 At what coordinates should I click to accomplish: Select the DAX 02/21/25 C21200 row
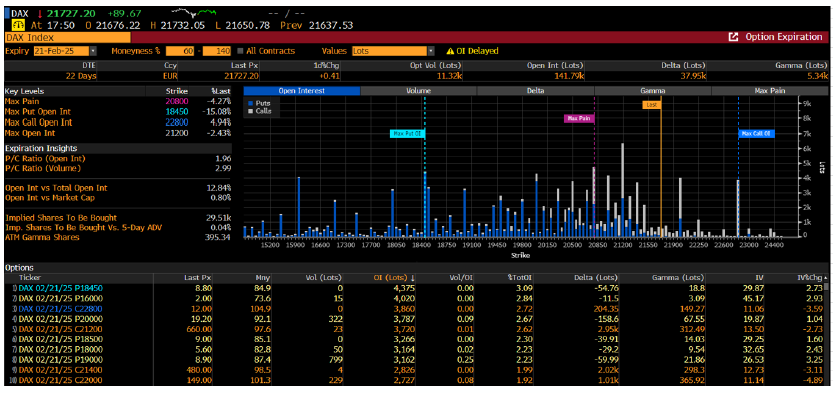click(414, 328)
